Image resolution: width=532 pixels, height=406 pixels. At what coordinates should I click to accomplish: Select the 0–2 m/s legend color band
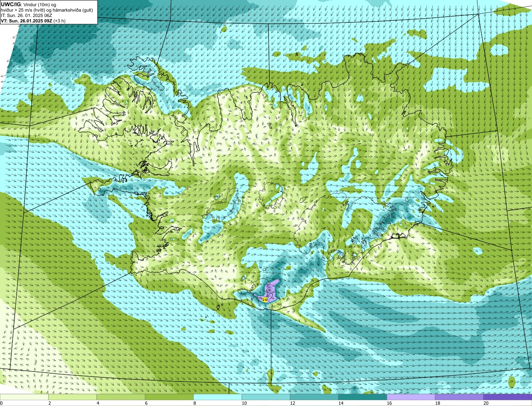point(24,397)
